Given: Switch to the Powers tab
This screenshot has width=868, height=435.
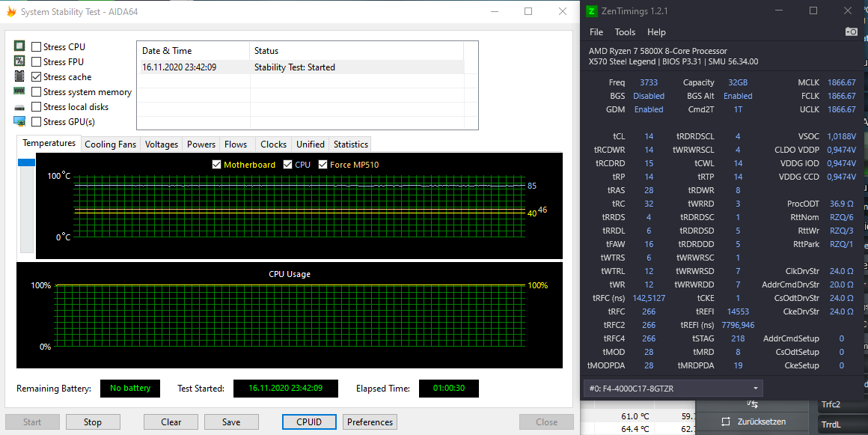Looking at the screenshot, I should 201,144.
